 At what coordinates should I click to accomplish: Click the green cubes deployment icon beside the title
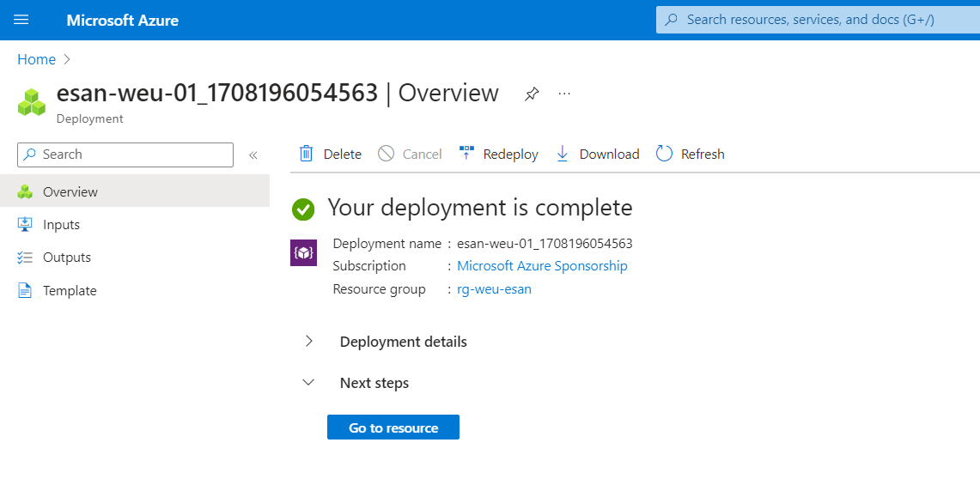click(x=32, y=102)
